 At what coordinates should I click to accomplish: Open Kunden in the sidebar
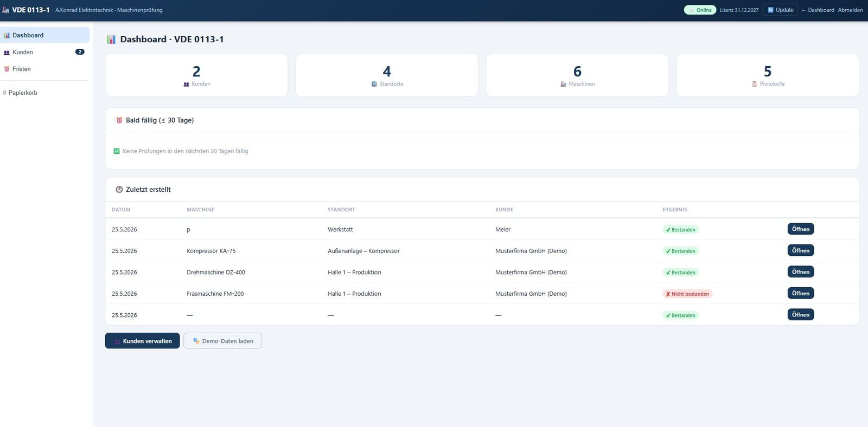click(x=45, y=52)
